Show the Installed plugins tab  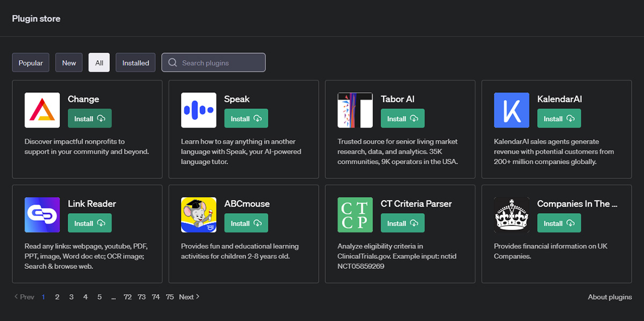coord(136,63)
